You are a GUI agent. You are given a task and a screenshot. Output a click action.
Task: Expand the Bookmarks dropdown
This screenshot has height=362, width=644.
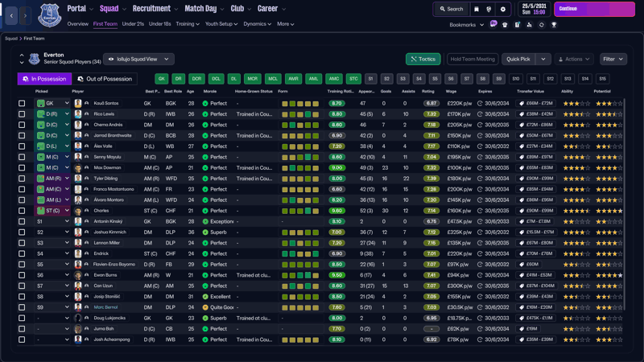click(467, 25)
